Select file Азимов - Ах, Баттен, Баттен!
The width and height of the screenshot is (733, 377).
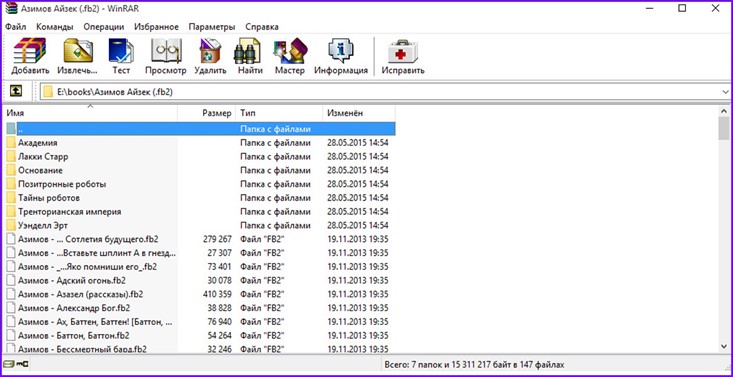[x=95, y=322]
